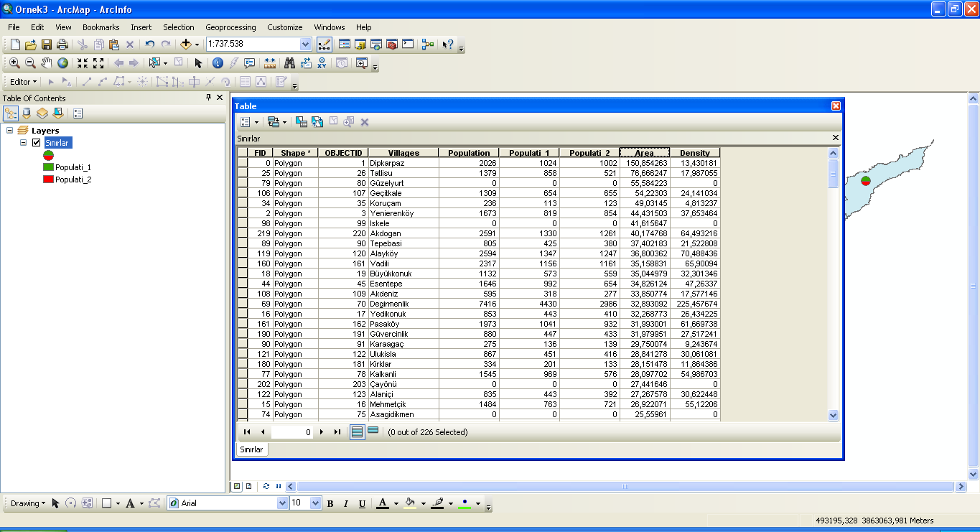Viewport: 980px width, 532px height.
Task: Click the HTML Popup tool icon
Action: coord(249,63)
